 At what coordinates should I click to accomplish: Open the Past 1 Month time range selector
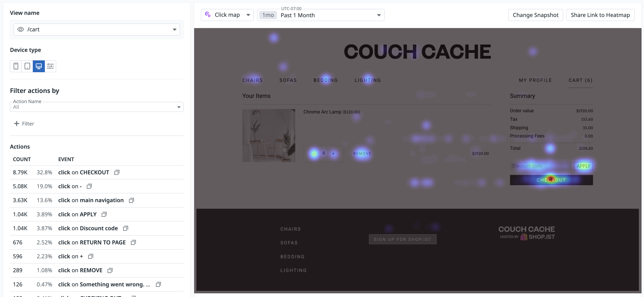[x=379, y=15]
